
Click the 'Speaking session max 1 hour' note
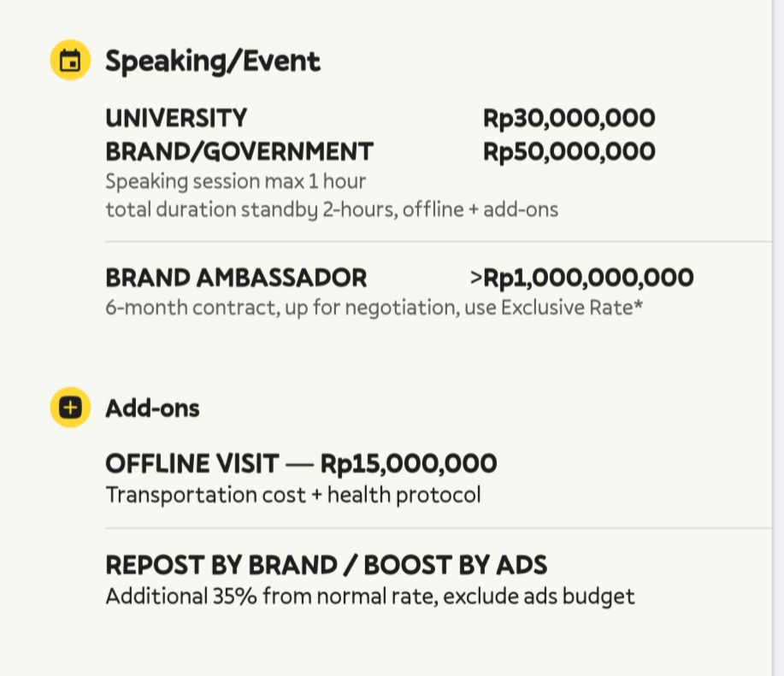coord(235,181)
